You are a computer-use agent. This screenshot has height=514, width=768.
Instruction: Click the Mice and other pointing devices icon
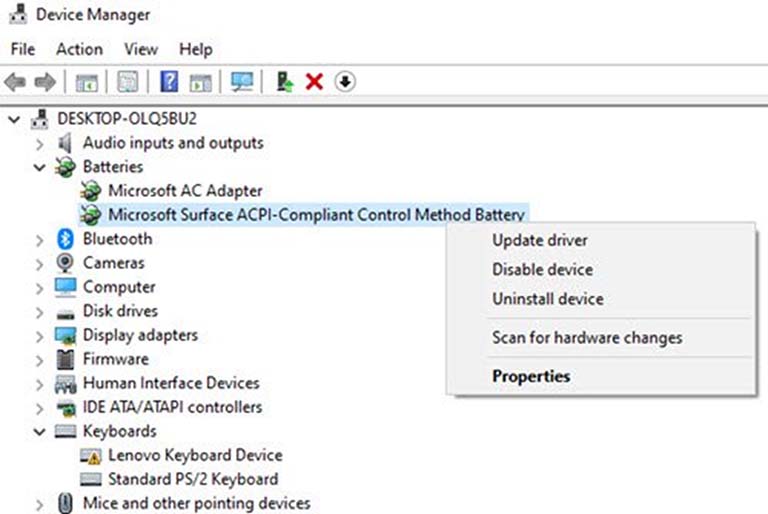65,503
